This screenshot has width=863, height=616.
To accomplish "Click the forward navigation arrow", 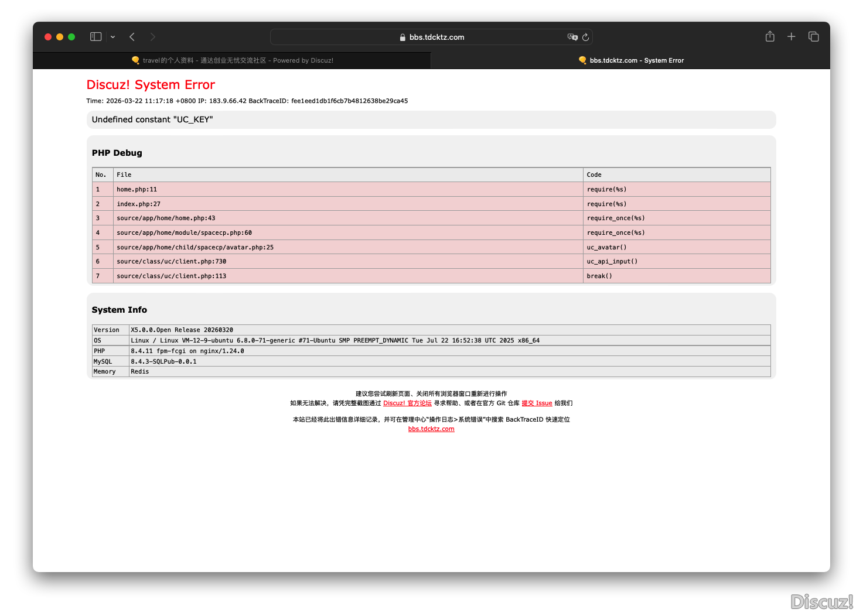I will coord(152,37).
